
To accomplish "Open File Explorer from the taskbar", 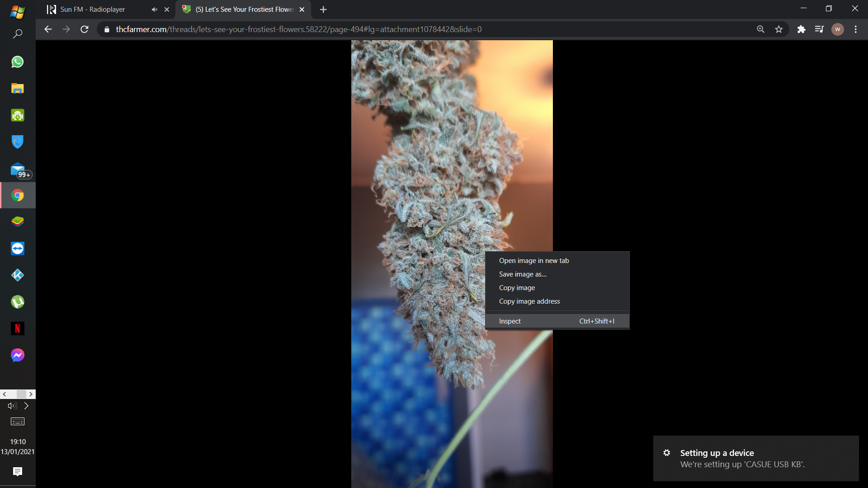I will (x=17, y=89).
